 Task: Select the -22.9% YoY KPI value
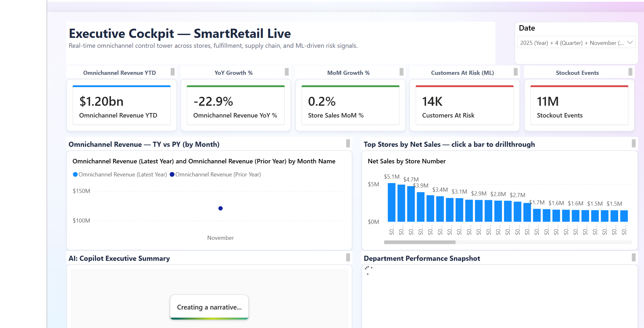[213, 102]
